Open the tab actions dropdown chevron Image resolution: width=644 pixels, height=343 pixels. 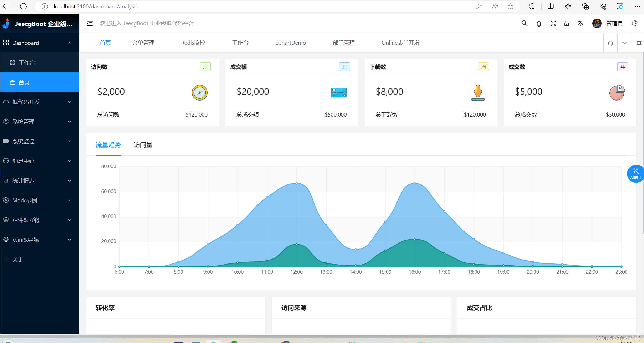(625, 43)
